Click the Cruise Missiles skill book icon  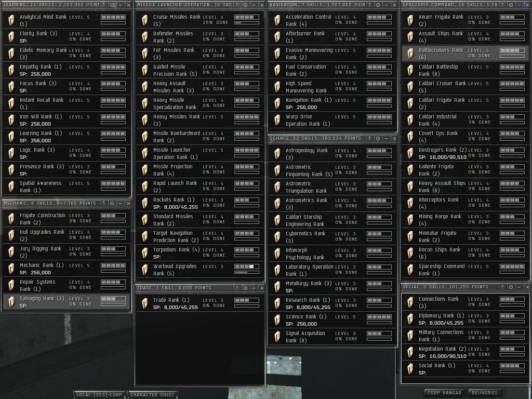(145, 20)
